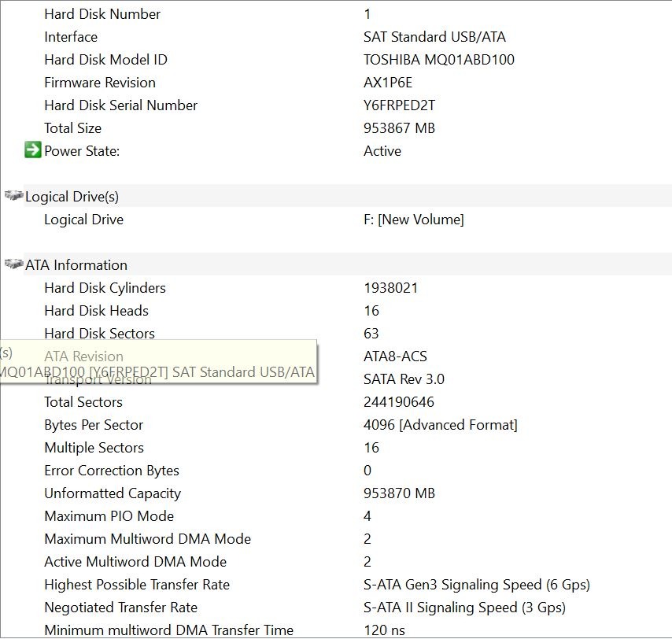Select the 'F: [New Volume]' drive value
The height and width of the screenshot is (639, 672).
(414, 220)
